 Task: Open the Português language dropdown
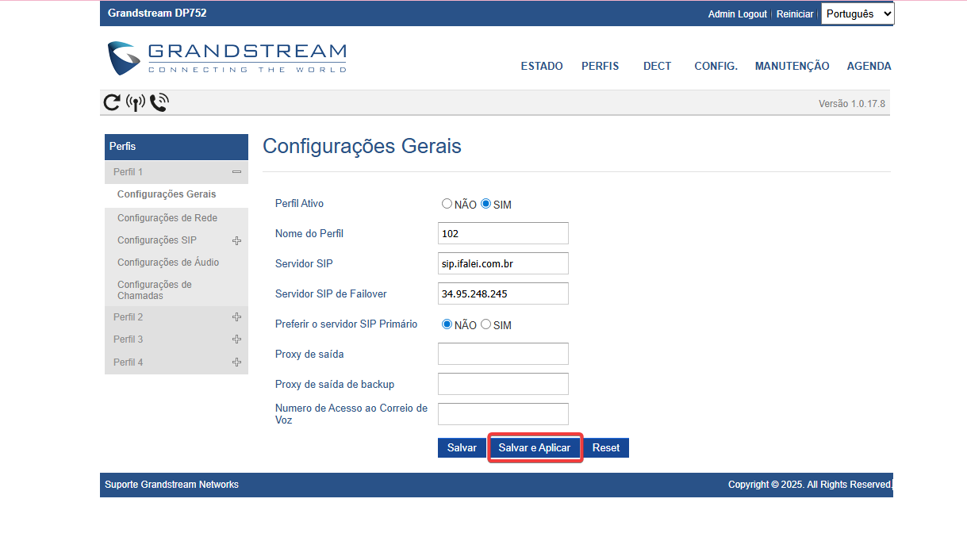[x=857, y=13]
